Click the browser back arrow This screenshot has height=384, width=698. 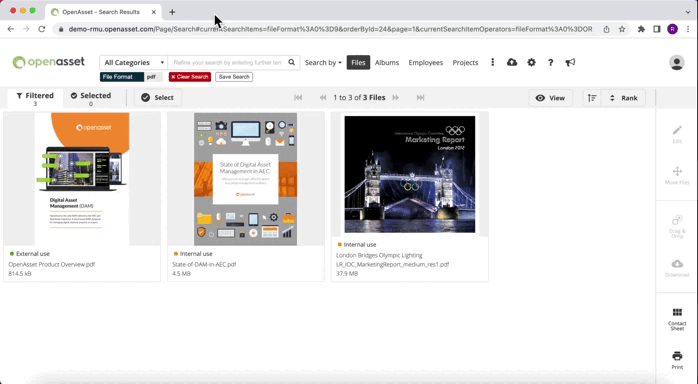tap(11, 29)
